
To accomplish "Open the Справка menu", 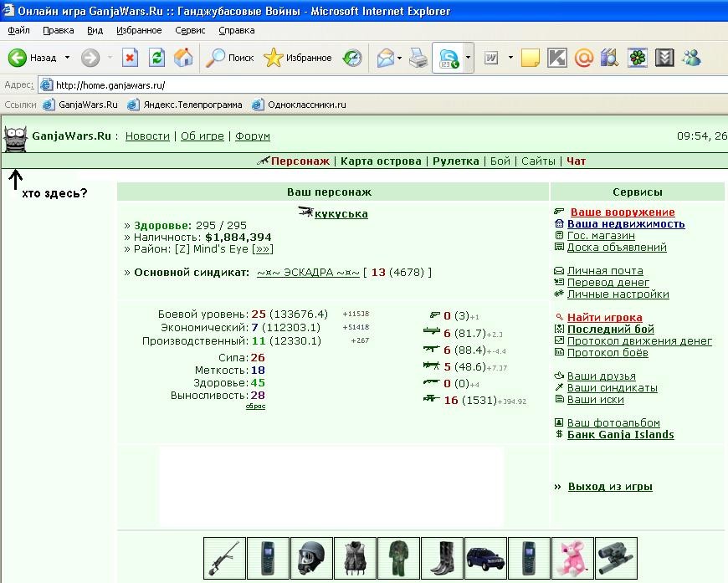I will click(x=236, y=31).
